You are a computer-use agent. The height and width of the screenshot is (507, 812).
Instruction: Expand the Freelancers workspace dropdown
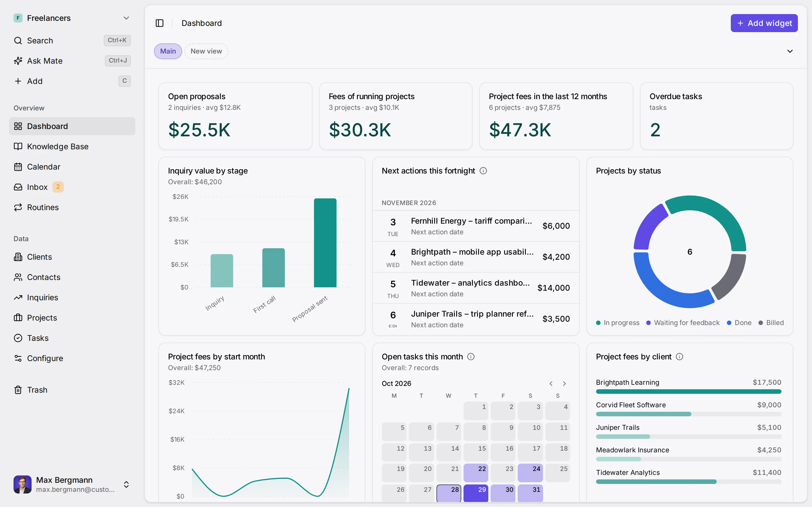click(x=126, y=18)
